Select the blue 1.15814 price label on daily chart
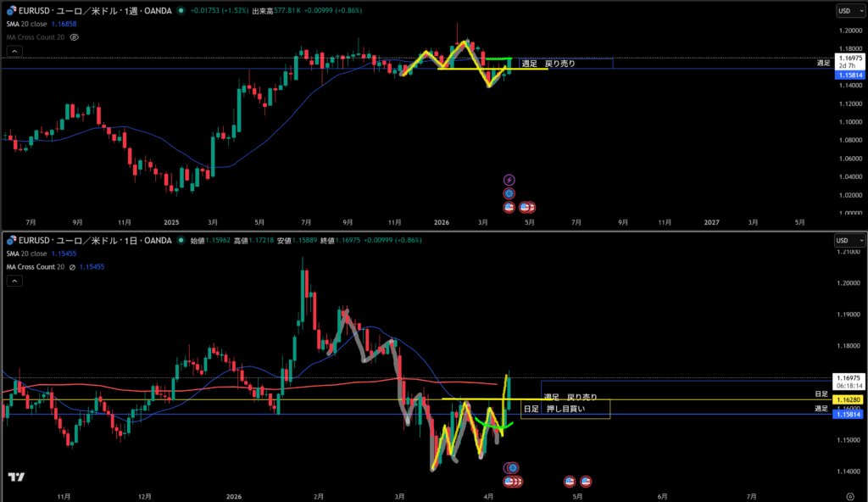This screenshot has height=502, width=868. [x=849, y=414]
